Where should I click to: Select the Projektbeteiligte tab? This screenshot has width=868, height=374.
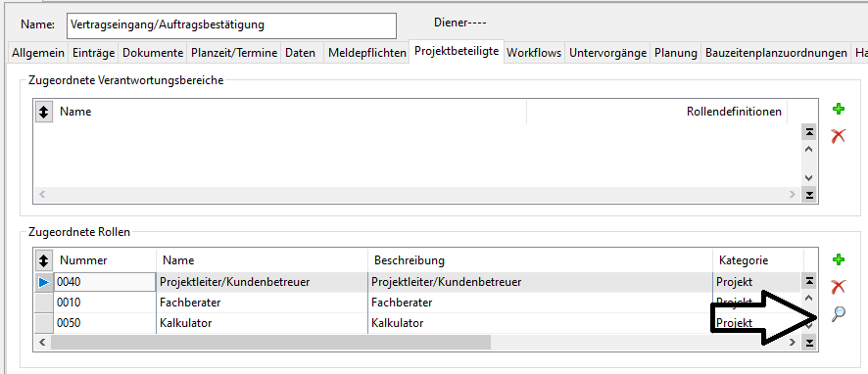(x=457, y=52)
